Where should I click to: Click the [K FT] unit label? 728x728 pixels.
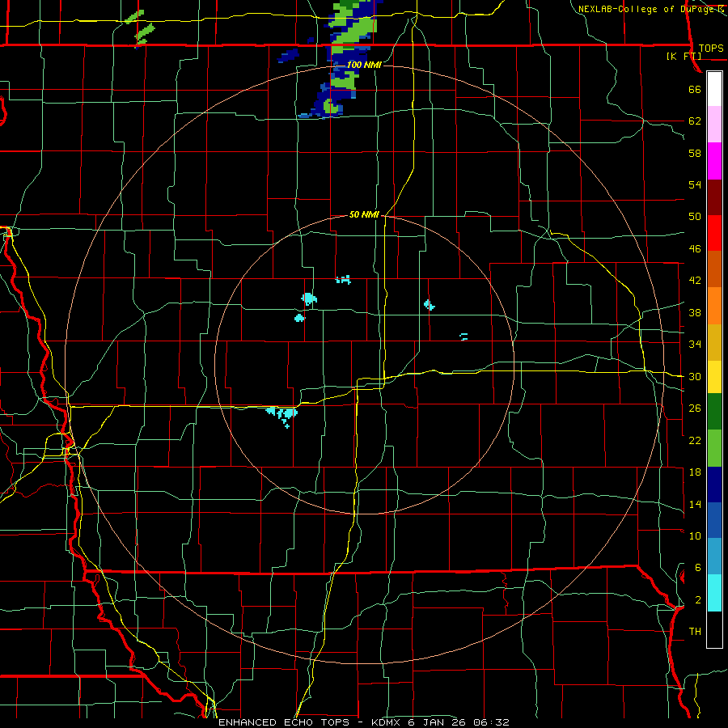pos(684,57)
